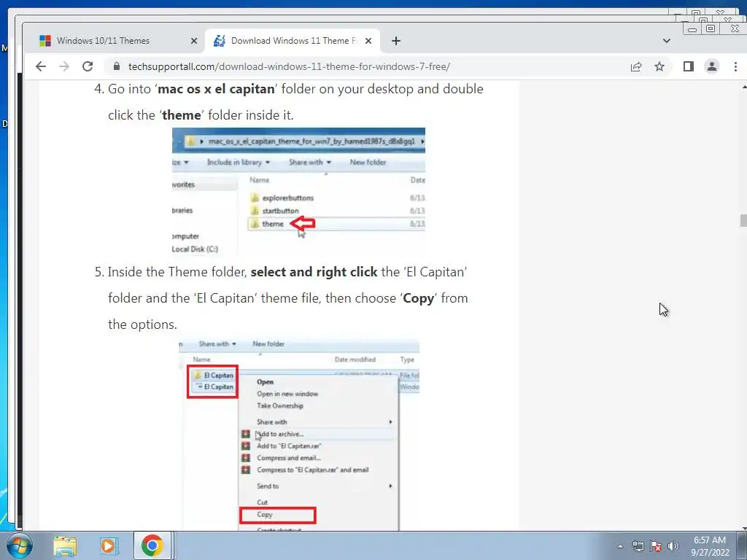This screenshot has width=747, height=560.
Task: Share this page using share icon
Action: click(636, 66)
